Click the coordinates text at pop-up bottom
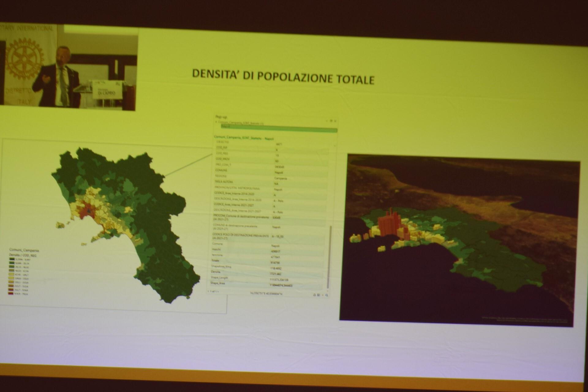The width and height of the screenshot is (588, 392). click(x=266, y=293)
